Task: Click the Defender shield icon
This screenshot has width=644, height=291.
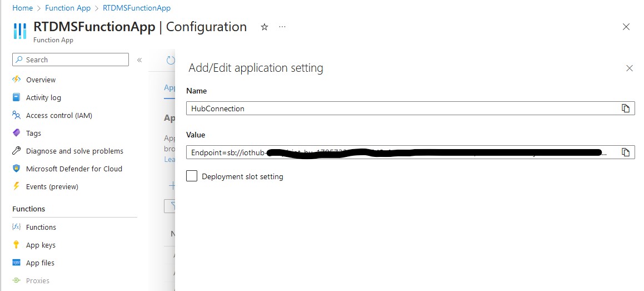Action: (17, 169)
